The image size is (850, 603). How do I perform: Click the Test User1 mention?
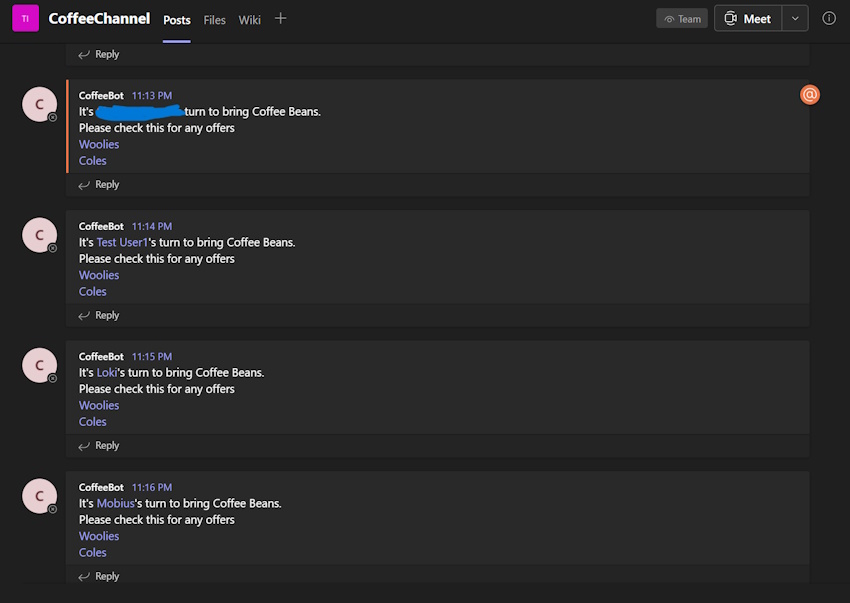click(x=122, y=242)
